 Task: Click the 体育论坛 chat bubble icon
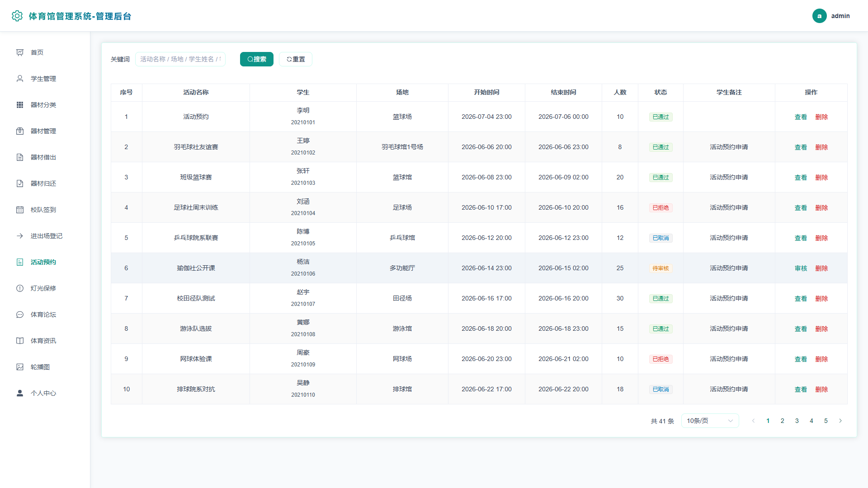[20, 314]
